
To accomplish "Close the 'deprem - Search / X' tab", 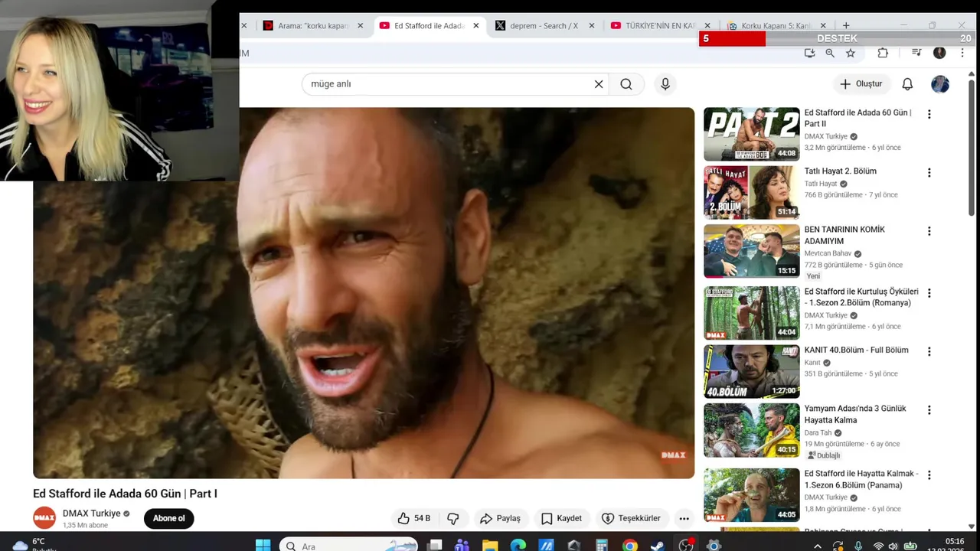I will [592, 25].
